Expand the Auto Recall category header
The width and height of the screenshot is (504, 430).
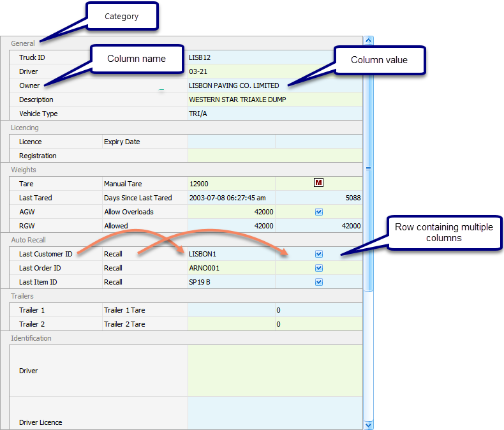click(29, 240)
